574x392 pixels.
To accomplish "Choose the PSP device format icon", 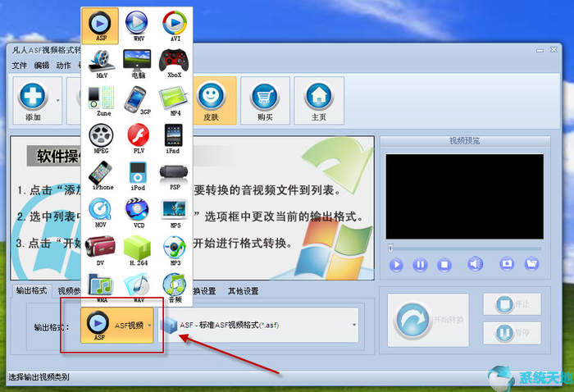I will [x=173, y=175].
